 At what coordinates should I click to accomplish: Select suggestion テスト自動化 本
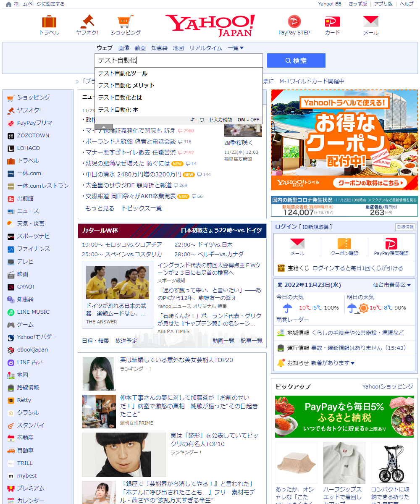(178, 110)
